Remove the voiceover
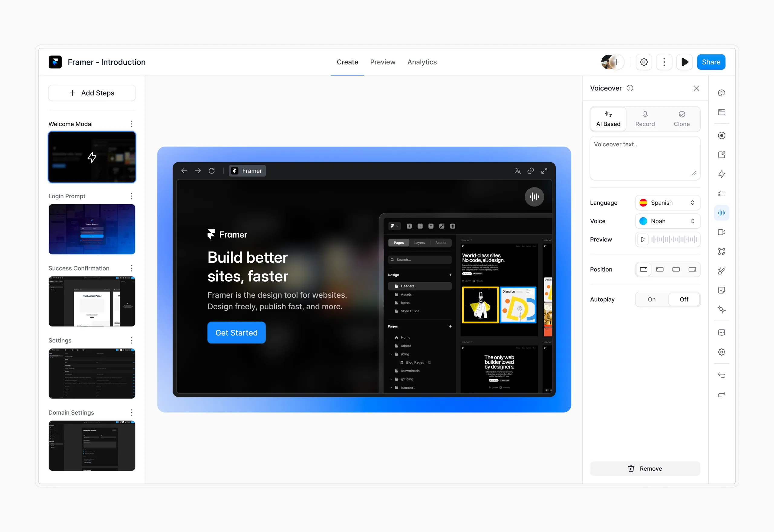 645,469
